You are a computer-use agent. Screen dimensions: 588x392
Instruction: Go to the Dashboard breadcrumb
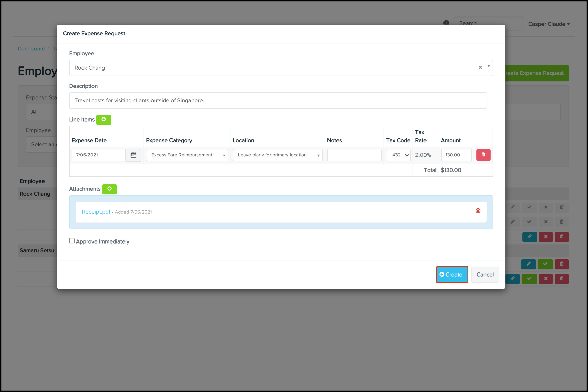coord(31,49)
